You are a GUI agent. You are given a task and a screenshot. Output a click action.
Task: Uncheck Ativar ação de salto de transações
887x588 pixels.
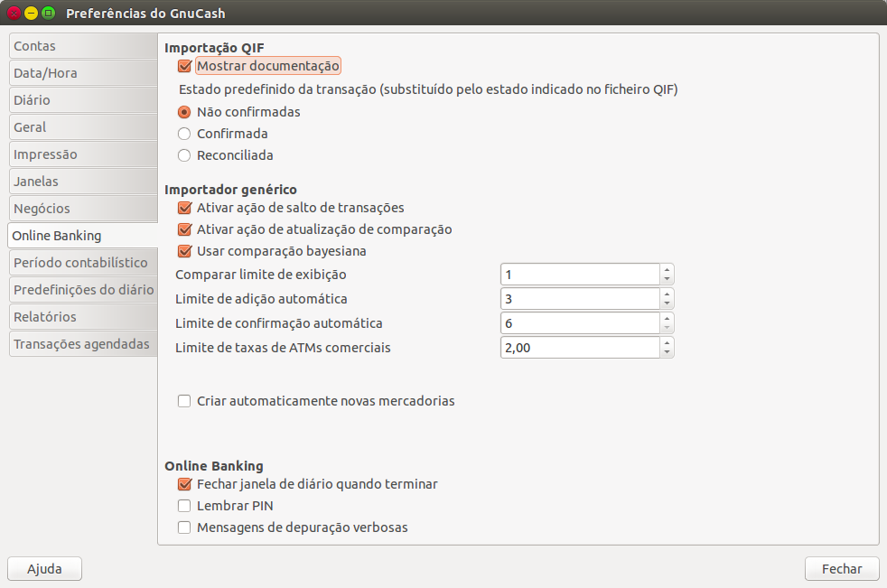point(185,208)
